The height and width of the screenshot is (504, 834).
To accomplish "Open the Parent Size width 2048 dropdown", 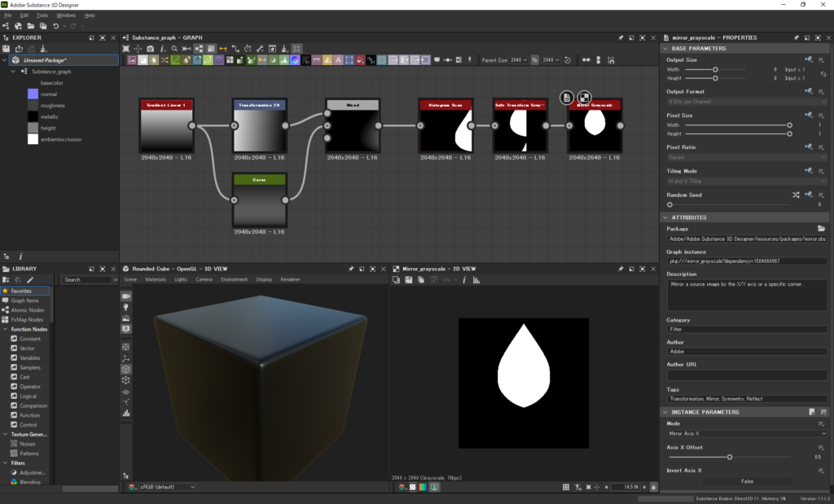I will click(519, 60).
